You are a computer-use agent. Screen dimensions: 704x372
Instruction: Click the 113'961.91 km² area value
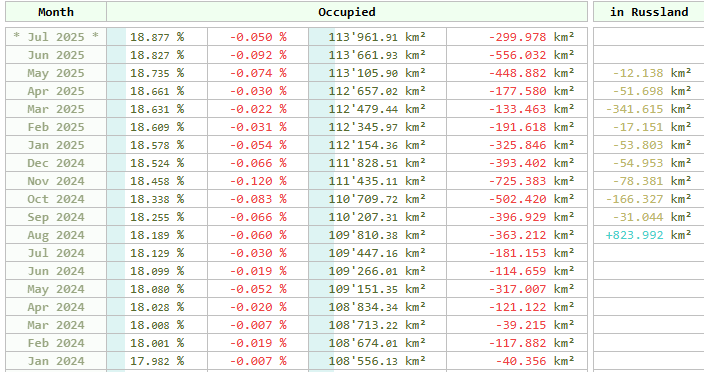[x=377, y=37]
